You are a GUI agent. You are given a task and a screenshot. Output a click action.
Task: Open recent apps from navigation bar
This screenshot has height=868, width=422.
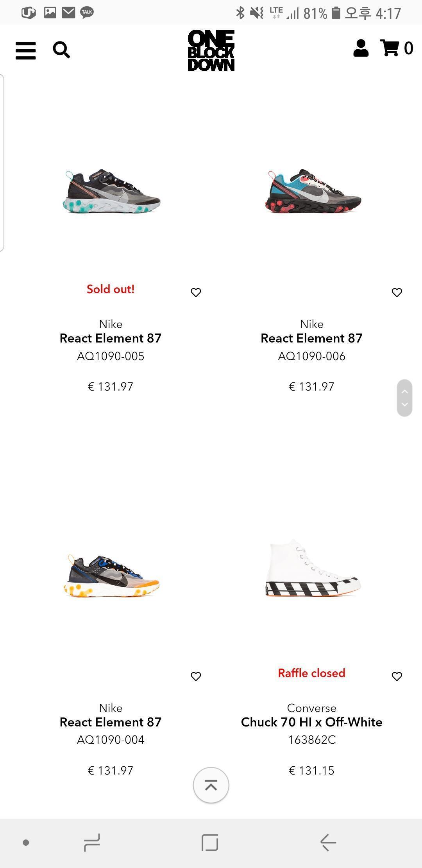[x=92, y=842]
